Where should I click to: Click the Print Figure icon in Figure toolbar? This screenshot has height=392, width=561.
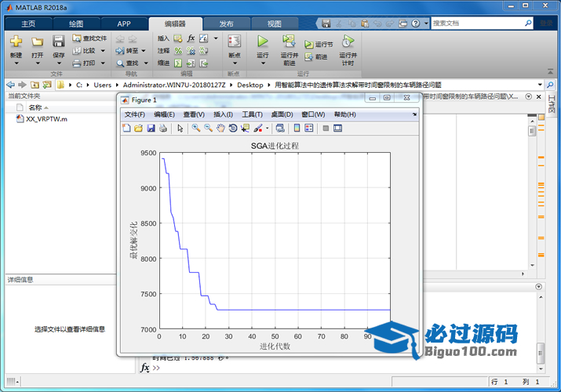163,128
